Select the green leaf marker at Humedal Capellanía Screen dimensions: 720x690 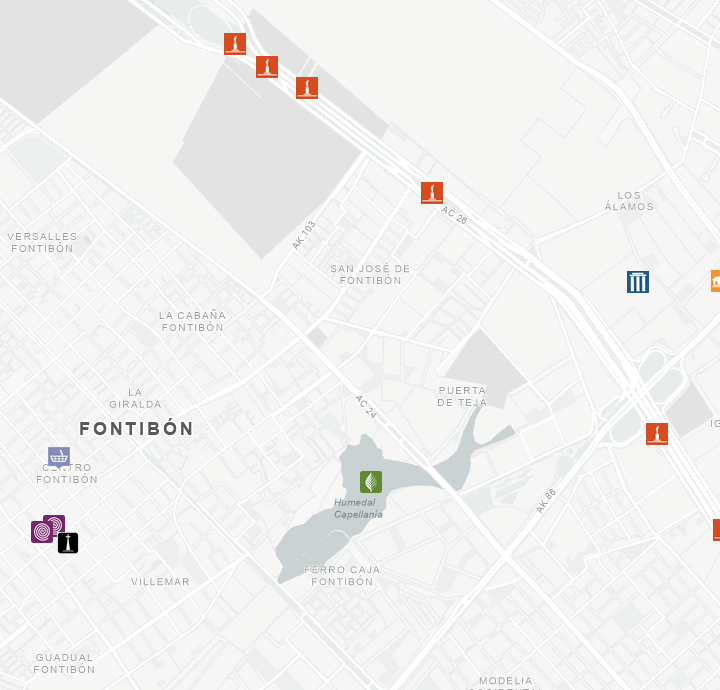tap(371, 482)
